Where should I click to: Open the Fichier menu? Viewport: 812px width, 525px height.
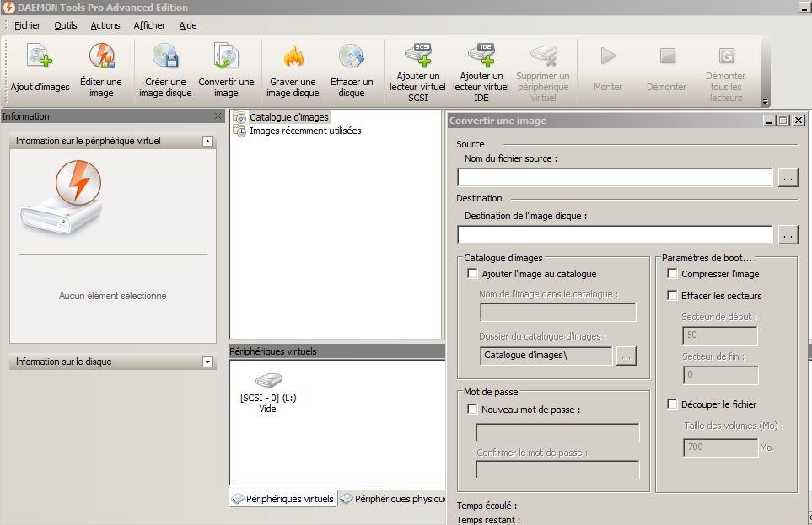(27, 25)
